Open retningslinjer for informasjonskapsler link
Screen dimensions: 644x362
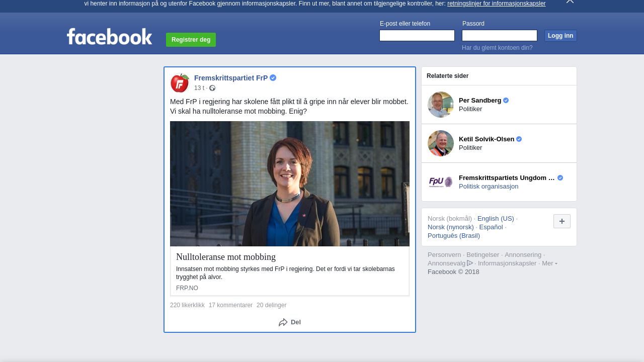[496, 4]
